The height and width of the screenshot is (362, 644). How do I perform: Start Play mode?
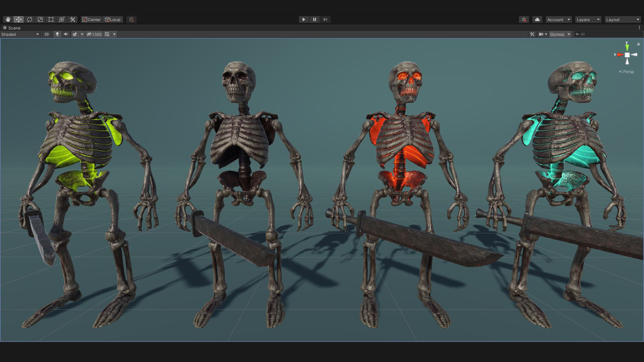tap(304, 19)
